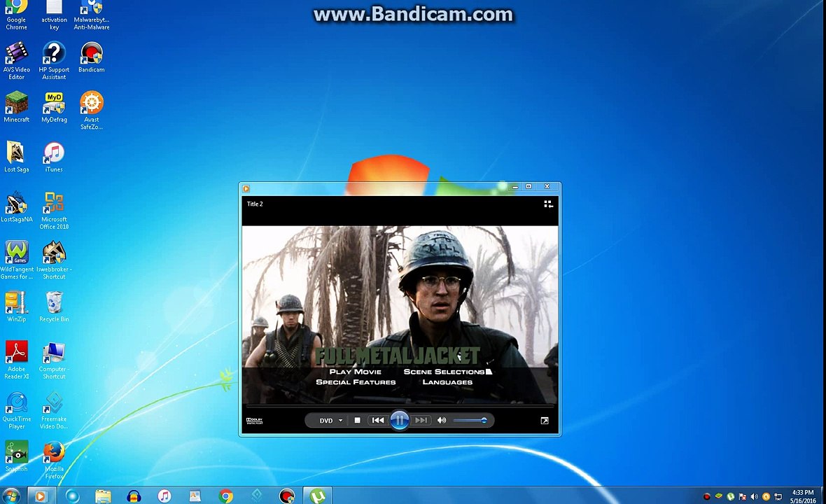The width and height of the screenshot is (826, 504).
Task: Open AVS Video Editor shortcut
Action: pyautogui.click(x=16, y=61)
